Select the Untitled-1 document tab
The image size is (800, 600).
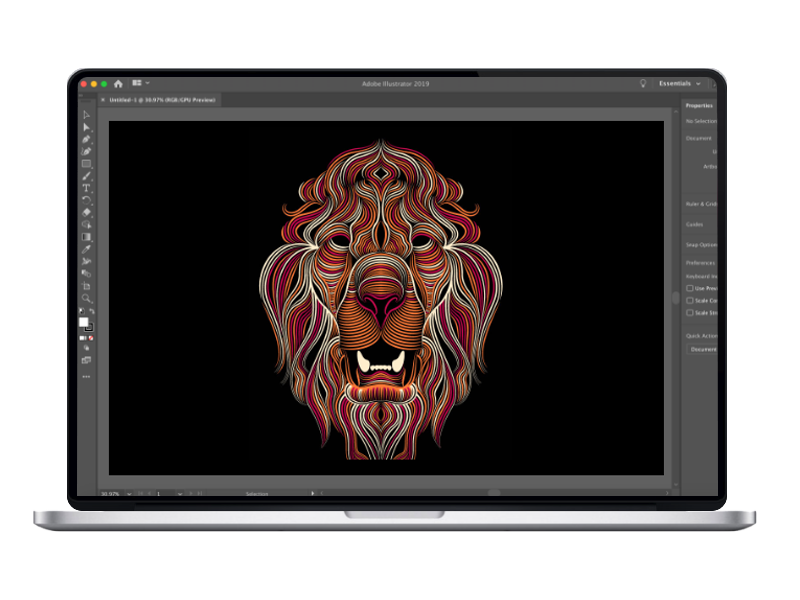(162, 100)
